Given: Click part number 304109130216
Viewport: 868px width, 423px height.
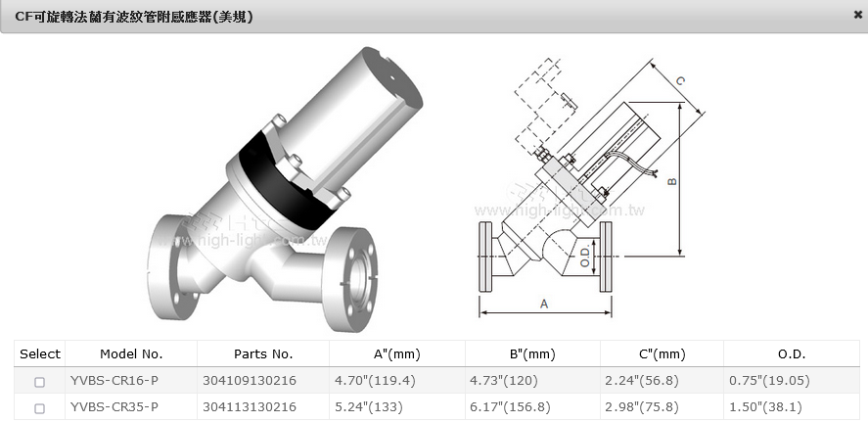Looking at the screenshot, I should pos(249,380).
